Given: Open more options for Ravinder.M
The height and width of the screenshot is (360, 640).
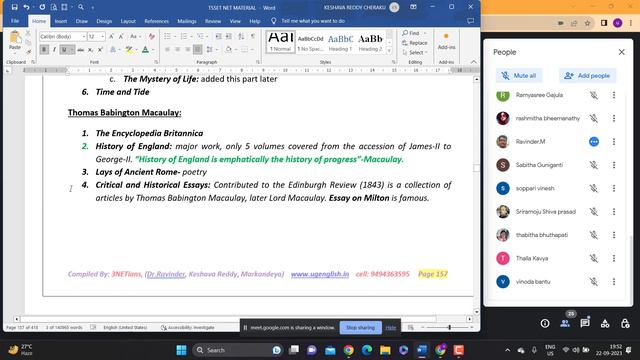Looking at the screenshot, I should click(613, 142).
